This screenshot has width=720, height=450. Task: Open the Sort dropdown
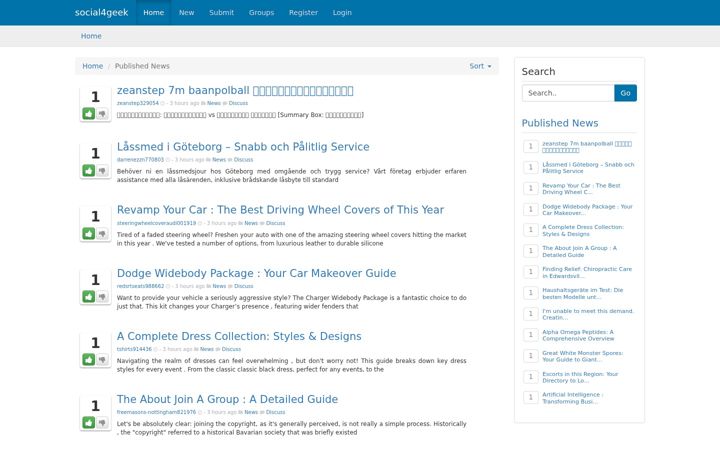point(480,66)
